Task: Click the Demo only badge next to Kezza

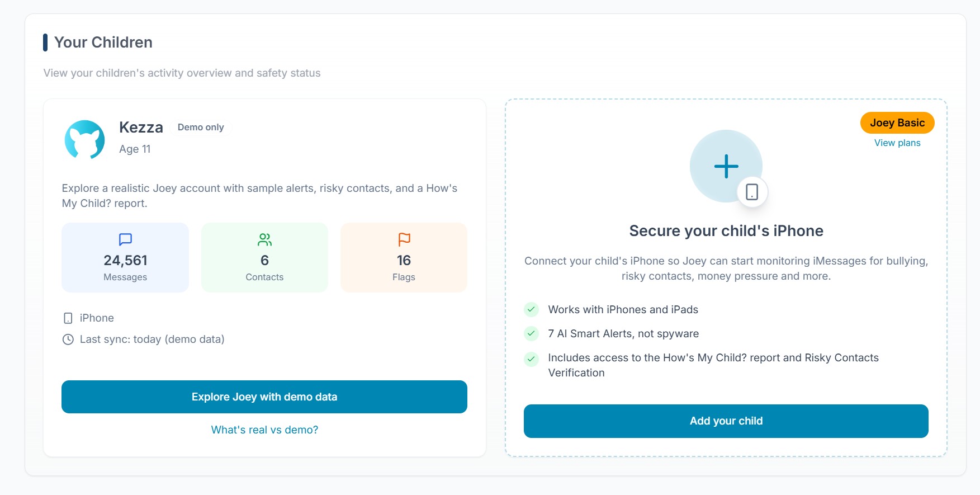Action: click(201, 127)
